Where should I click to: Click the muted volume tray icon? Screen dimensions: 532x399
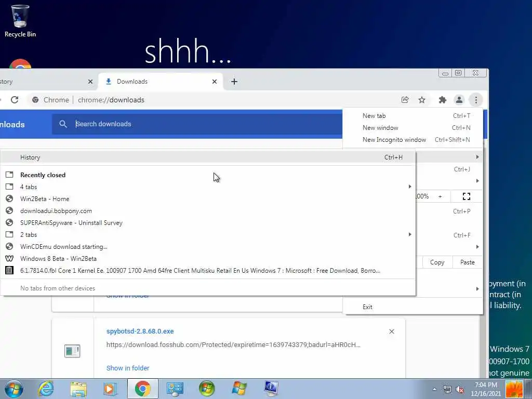(x=460, y=390)
